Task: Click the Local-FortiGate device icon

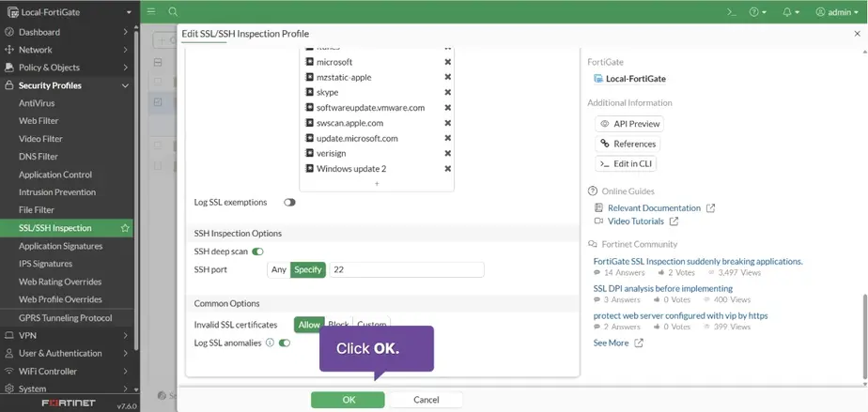Action: (597, 79)
